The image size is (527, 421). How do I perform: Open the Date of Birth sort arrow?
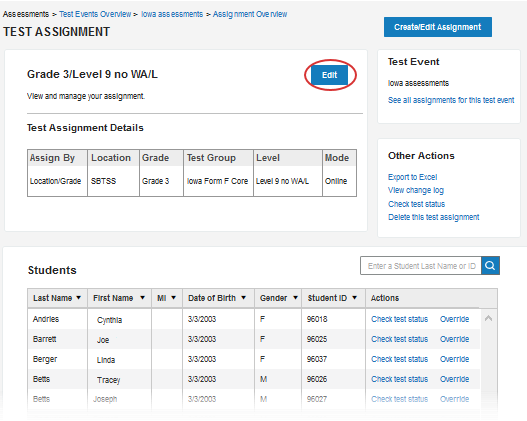tap(244, 298)
